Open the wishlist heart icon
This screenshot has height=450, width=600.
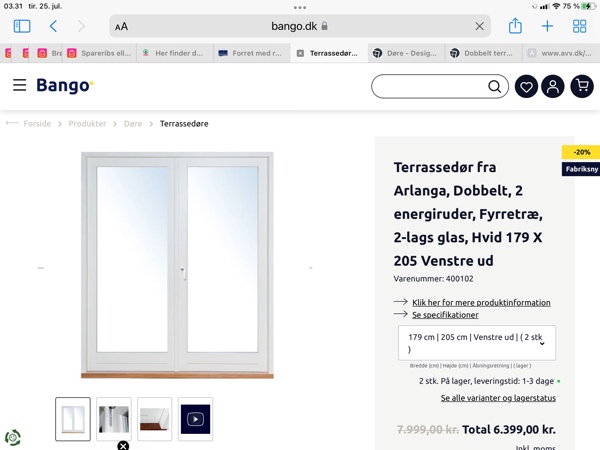coord(526,86)
